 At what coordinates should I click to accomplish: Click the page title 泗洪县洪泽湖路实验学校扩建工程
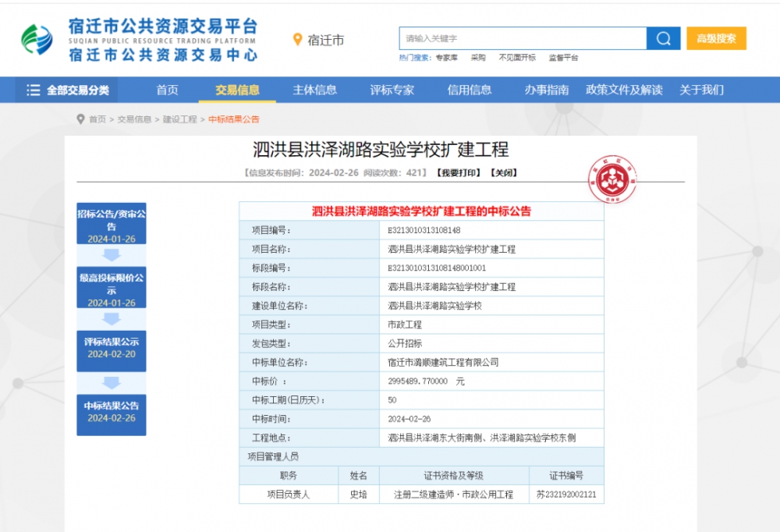coord(381,150)
